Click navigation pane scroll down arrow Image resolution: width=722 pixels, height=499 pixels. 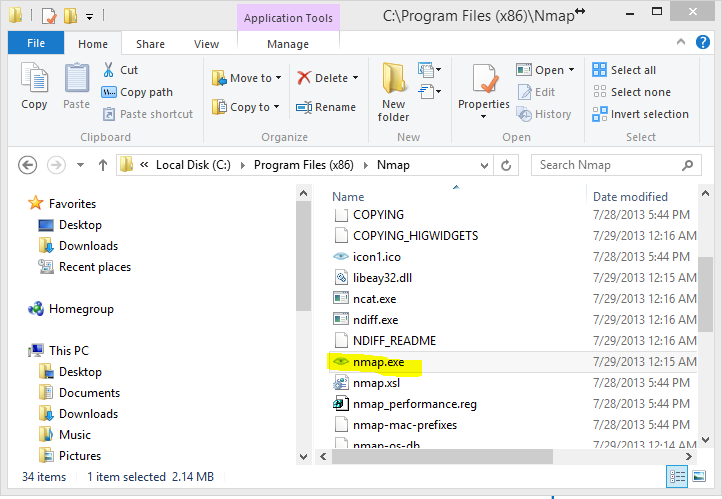tap(303, 457)
